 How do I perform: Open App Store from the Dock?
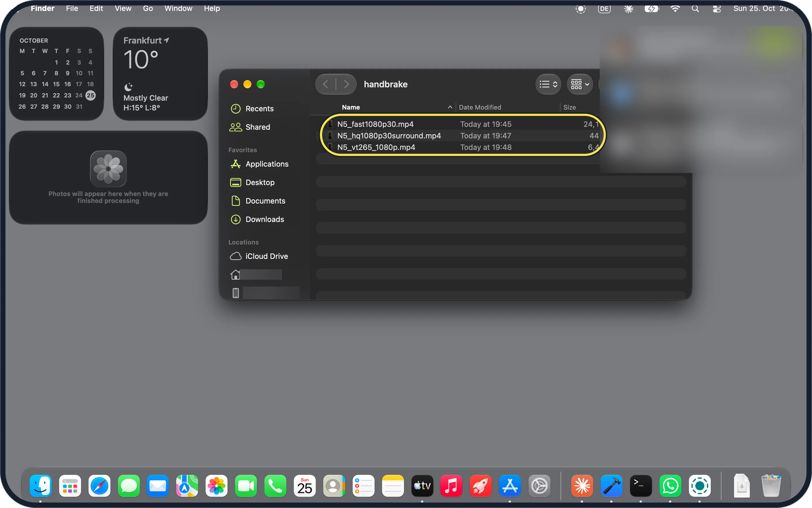click(x=510, y=486)
